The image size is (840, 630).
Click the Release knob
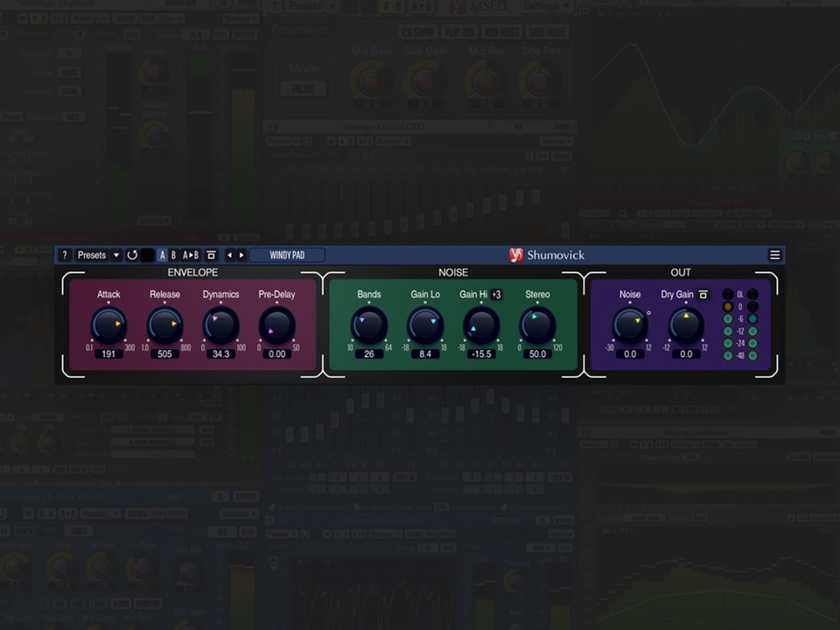click(x=165, y=325)
